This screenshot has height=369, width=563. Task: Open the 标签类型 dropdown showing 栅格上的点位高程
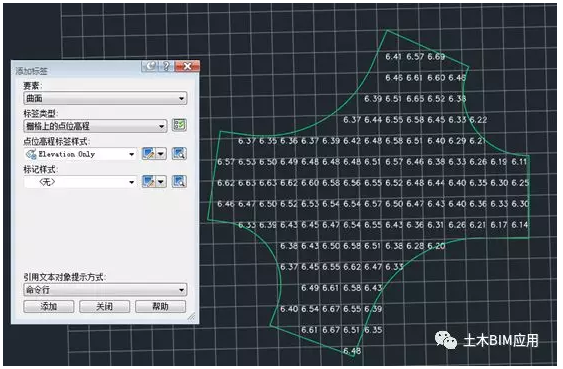95,126
